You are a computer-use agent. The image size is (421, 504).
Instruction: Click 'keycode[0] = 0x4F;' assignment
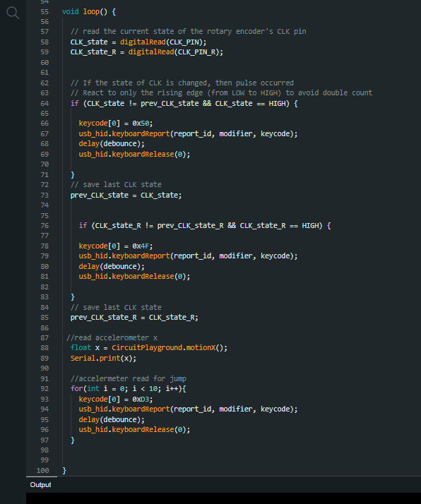[116, 246]
